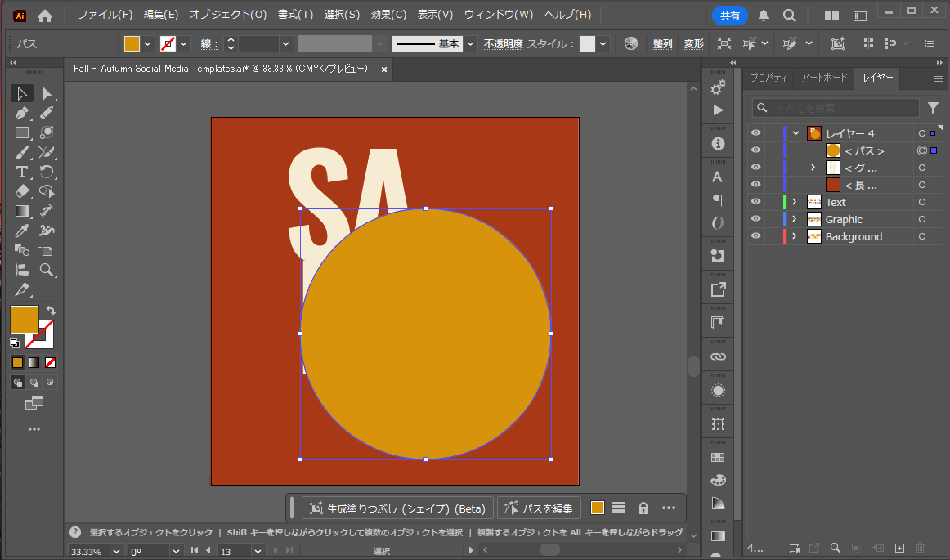This screenshot has height=560, width=950.
Task: Open the 不透明度 opacity link
Action: (x=503, y=43)
